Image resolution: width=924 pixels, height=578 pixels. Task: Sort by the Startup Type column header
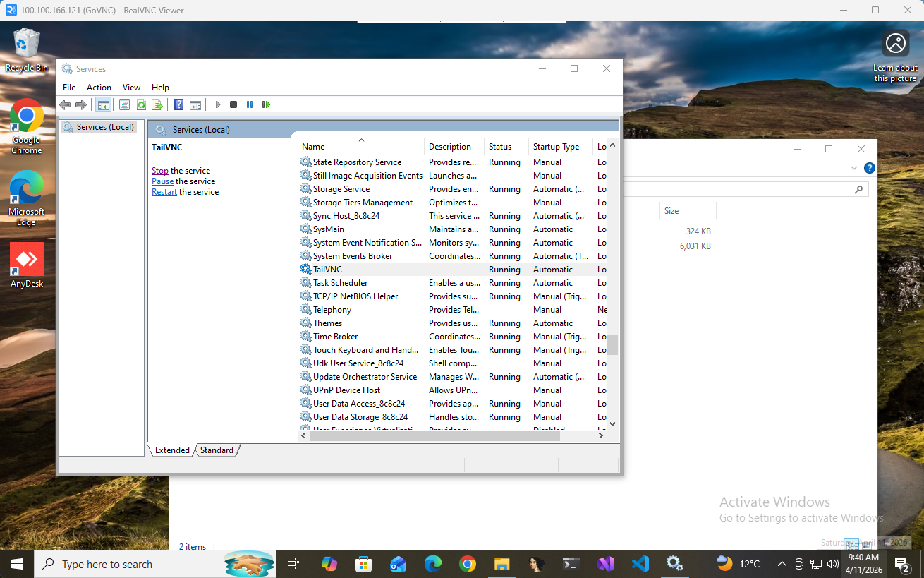(556, 147)
